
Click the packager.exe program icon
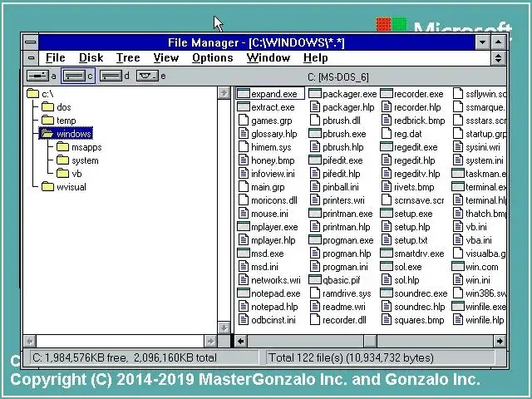[315, 94]
